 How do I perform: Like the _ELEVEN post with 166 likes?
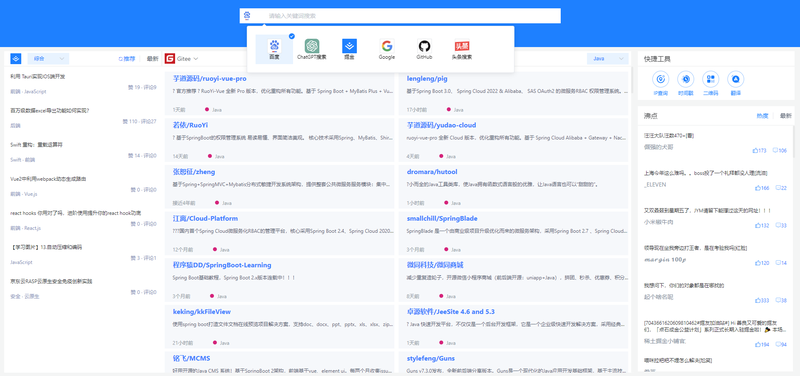coord(762,188)
